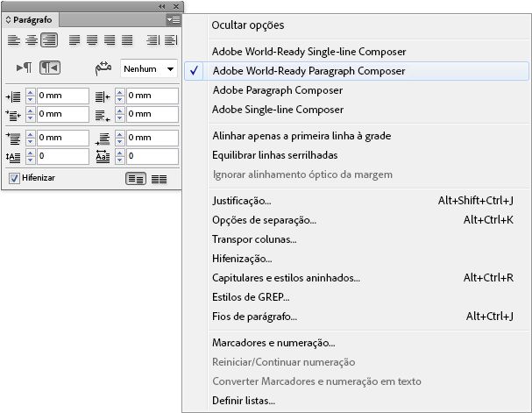This screenshot has height=413, width=532.
Task: Click the Parágrafo panel tab
Action: click(x=30, y=20)
